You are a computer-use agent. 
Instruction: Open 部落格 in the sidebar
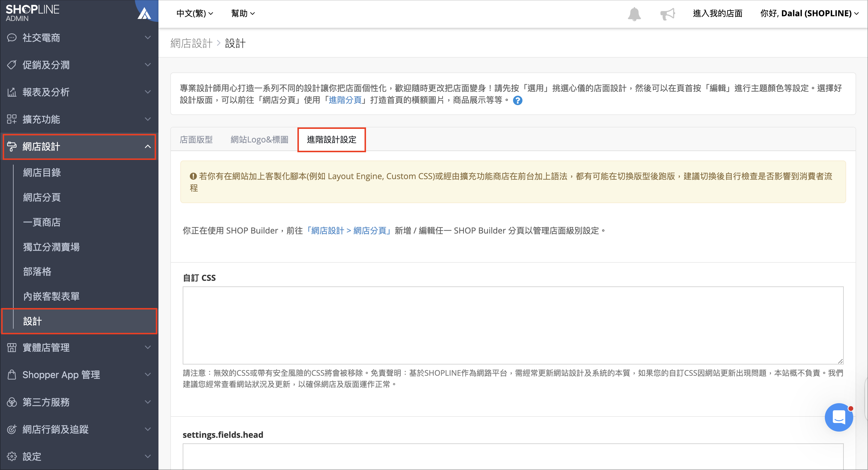tap(37, 272)
